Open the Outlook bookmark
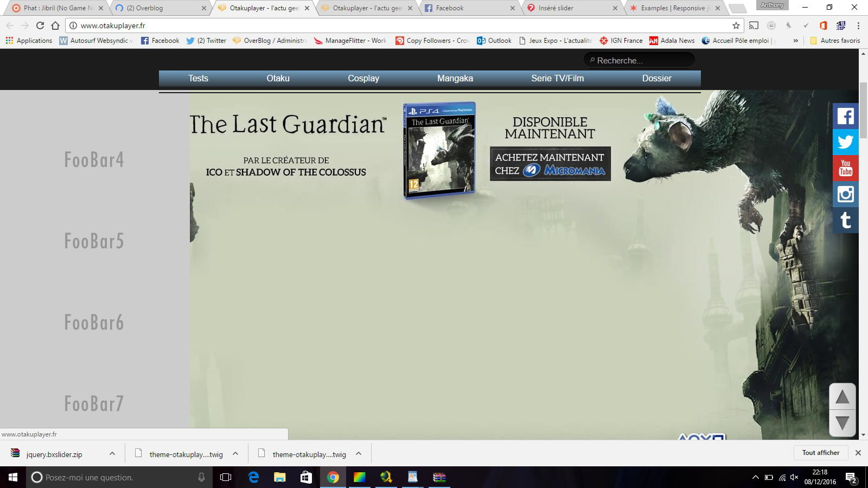This screenshot has width=868, height=488. pyautogui.click(x=494, y=41)
